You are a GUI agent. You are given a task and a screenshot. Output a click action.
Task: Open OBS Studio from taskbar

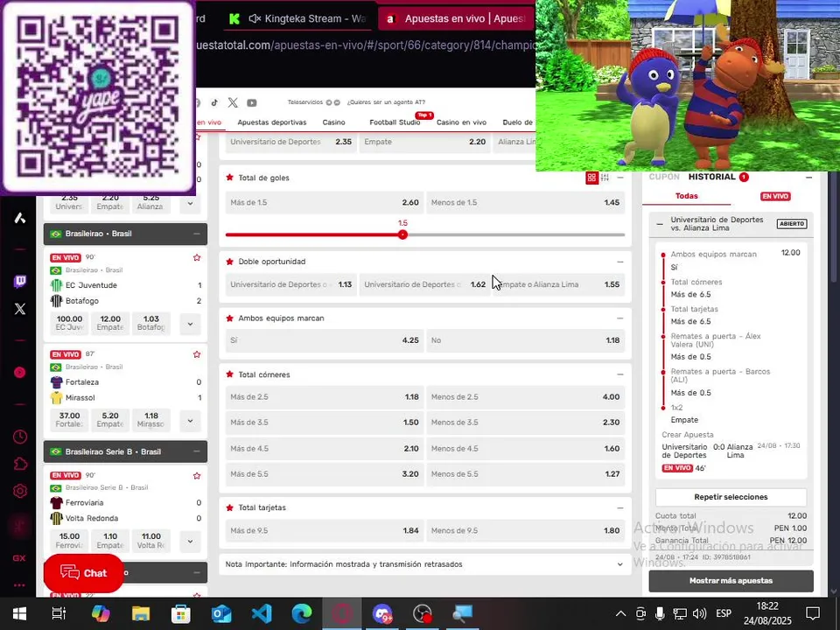point(422,613)
